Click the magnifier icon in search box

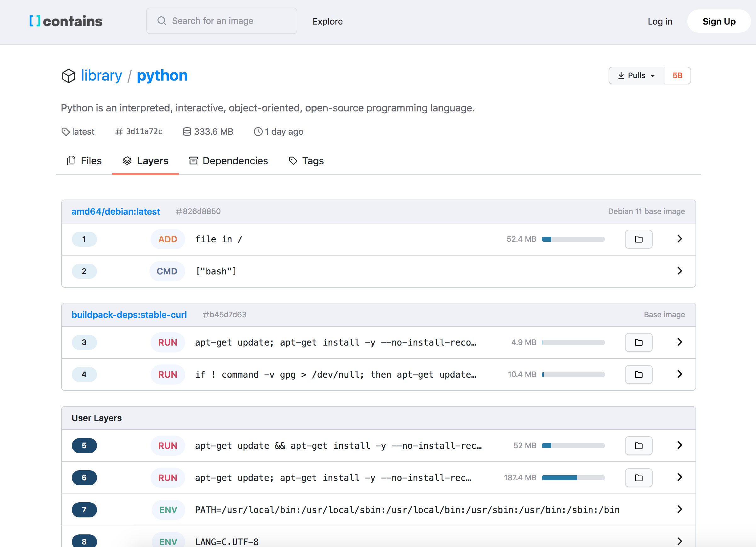pyautogui.click(x=162, y=21)
